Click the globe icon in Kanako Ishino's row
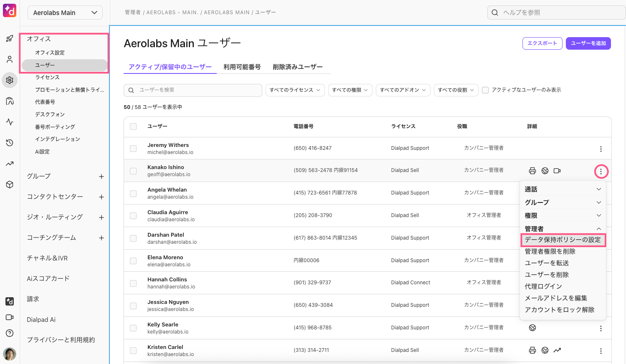626x364 pixels. tap(545, 171)
